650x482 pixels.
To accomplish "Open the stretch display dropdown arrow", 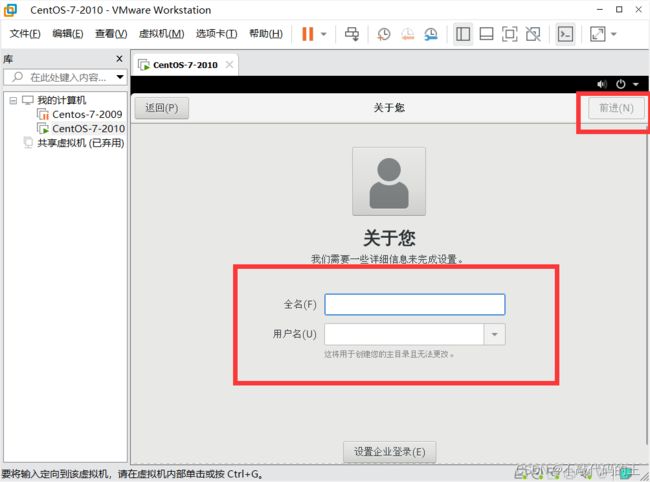I will 614,34.
